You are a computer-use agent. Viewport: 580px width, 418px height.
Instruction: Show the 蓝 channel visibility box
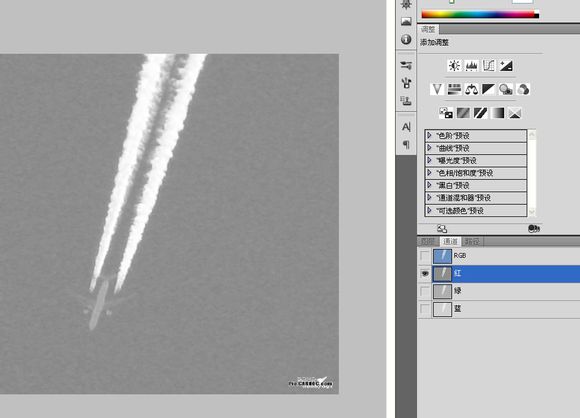[425, 309]
